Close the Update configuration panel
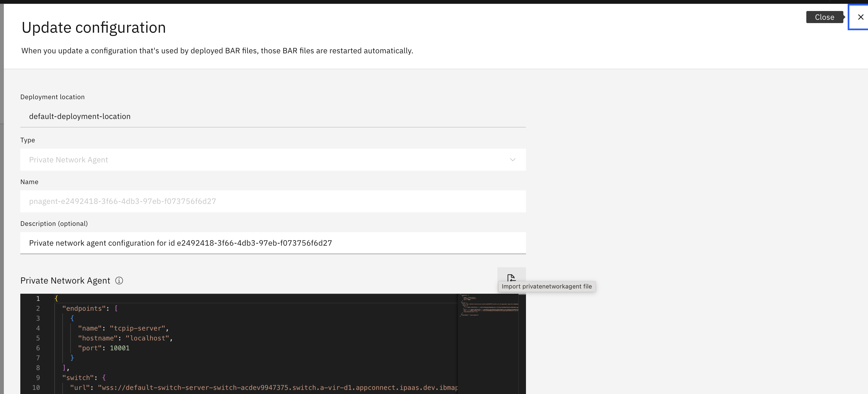The width and height of the screenshot is (868, 394). pyautogui.click(x=860, y=17)
